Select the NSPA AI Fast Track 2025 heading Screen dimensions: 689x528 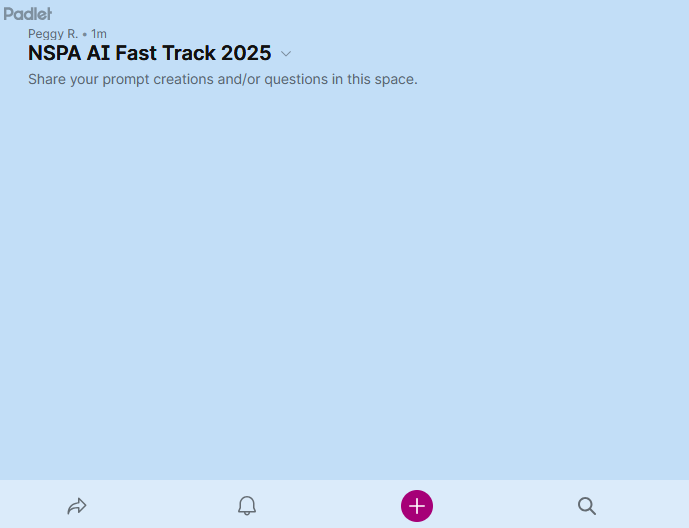pyautogui.click(x=150, y=54)
